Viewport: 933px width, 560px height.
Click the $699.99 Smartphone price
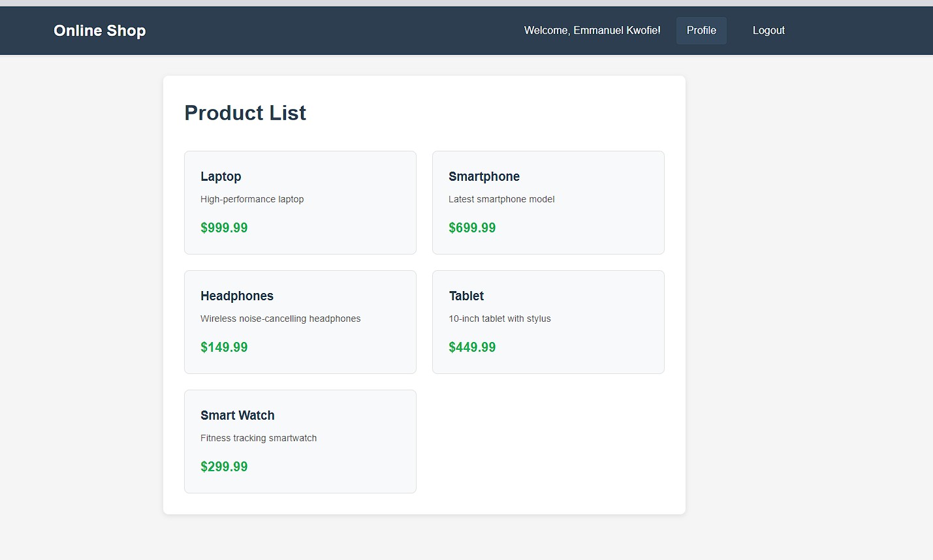[472, 227]
